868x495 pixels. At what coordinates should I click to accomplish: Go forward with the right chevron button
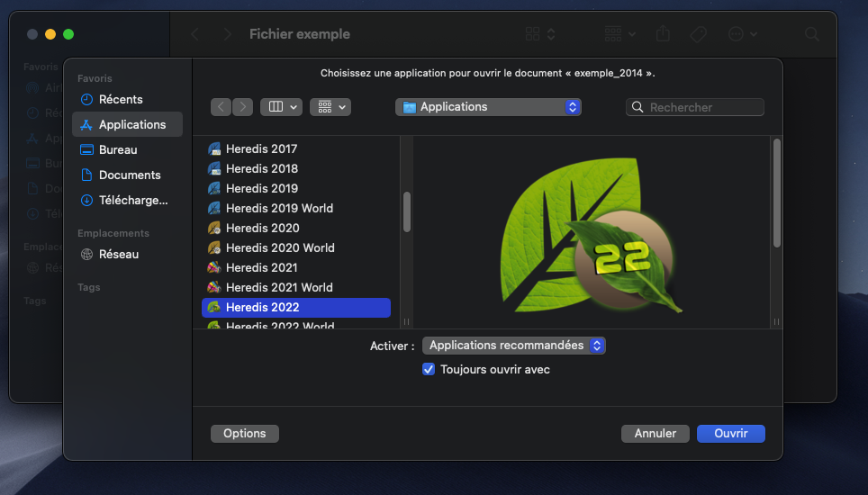click(242, 107)
